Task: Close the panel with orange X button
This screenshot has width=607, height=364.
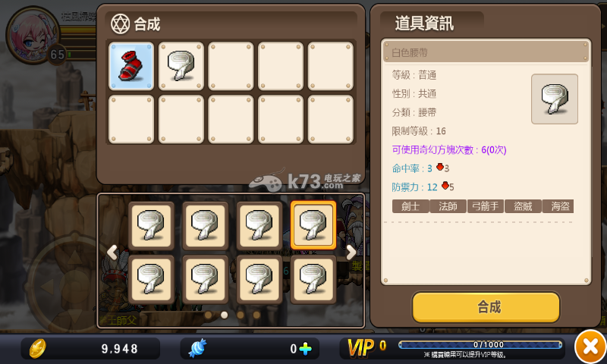Action: (x=590, y=347)
